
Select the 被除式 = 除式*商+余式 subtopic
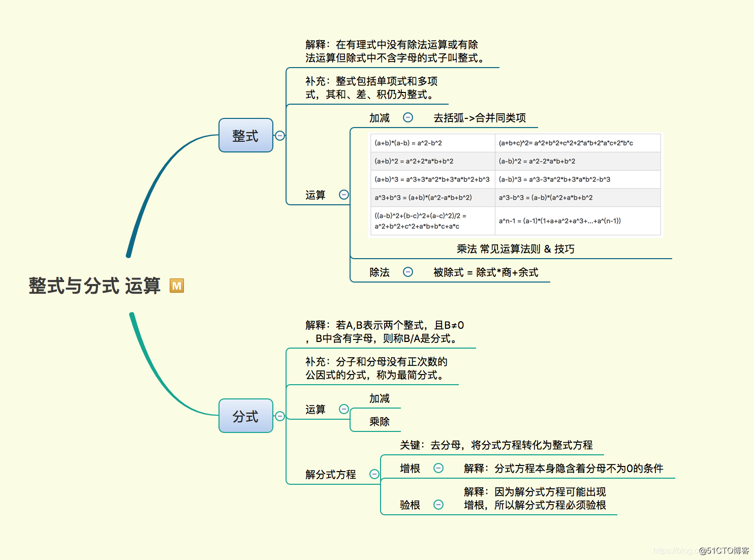486,272
